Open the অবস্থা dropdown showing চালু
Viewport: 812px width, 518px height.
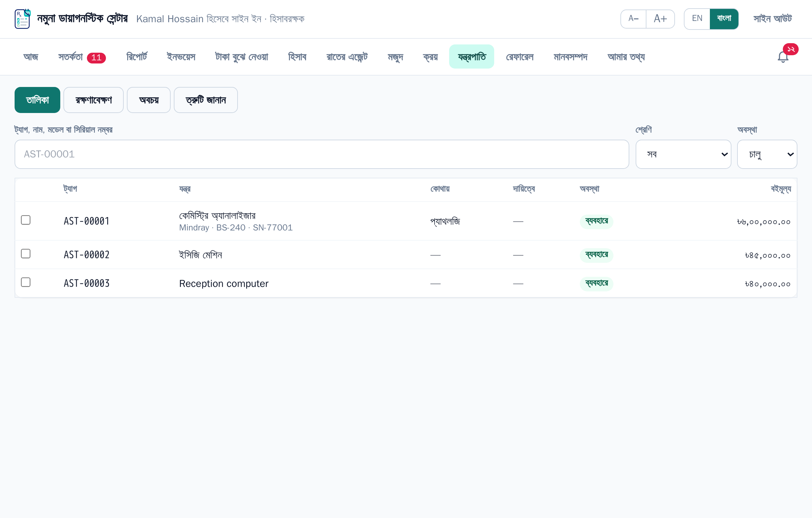point(767,154)
